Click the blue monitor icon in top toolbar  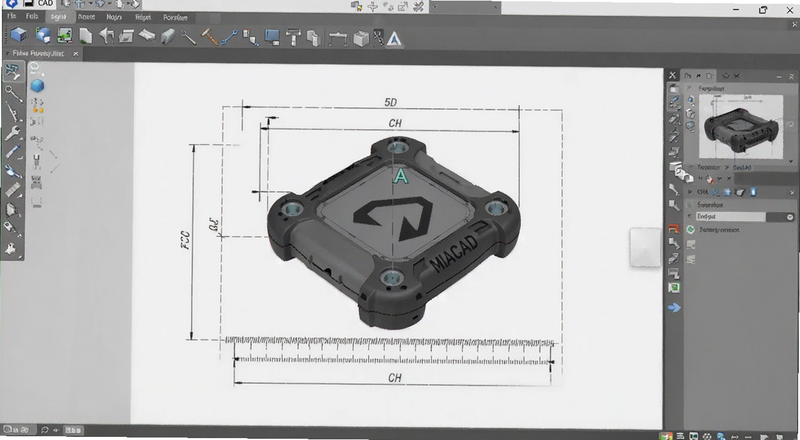(272, 37)
